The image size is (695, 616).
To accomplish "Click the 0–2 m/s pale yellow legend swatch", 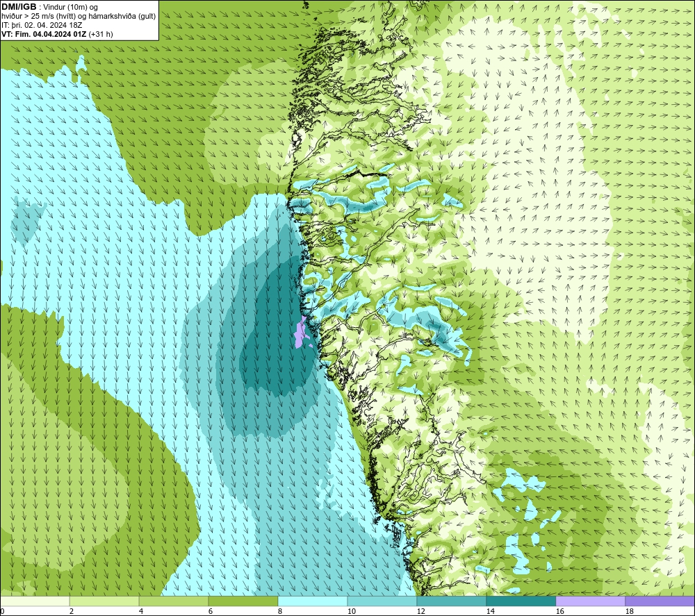I will (x=35, y=601).
